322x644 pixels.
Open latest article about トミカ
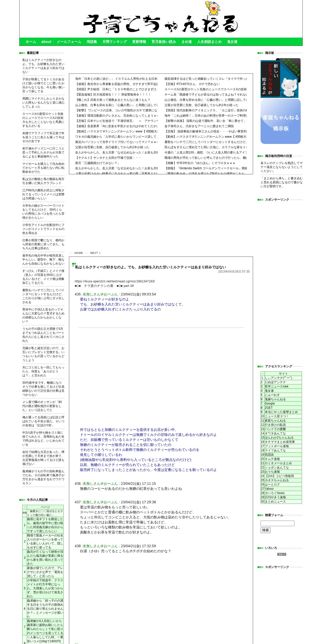43,85
